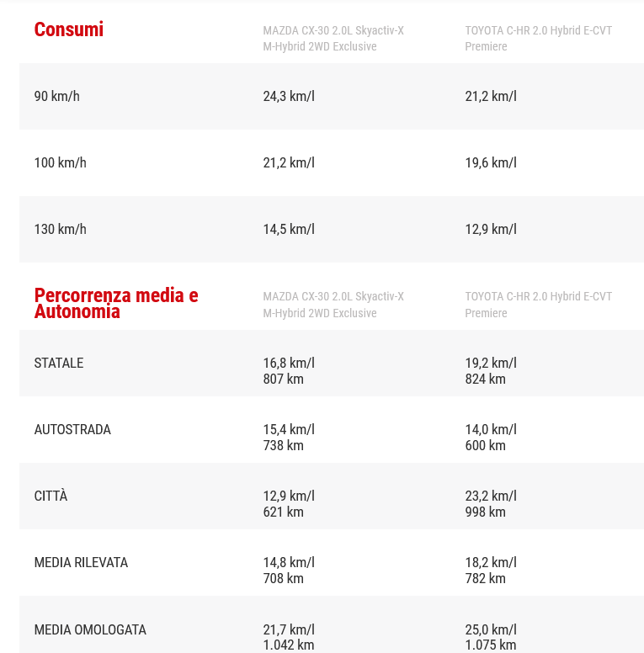Select the Toyota 19,6 km/l value
This screenshot has width=644, height=653.
click(x=491, y=162)
